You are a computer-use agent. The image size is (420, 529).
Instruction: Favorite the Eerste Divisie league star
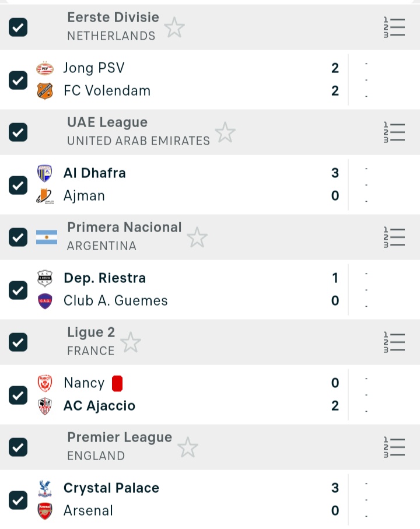[174, 27]
